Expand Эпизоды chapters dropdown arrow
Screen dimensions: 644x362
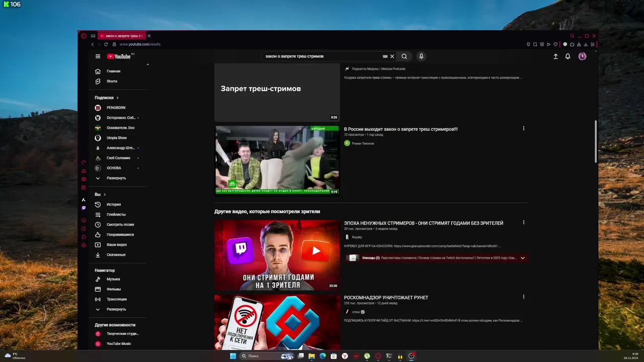pyautogui.click(x=523, y=258)
